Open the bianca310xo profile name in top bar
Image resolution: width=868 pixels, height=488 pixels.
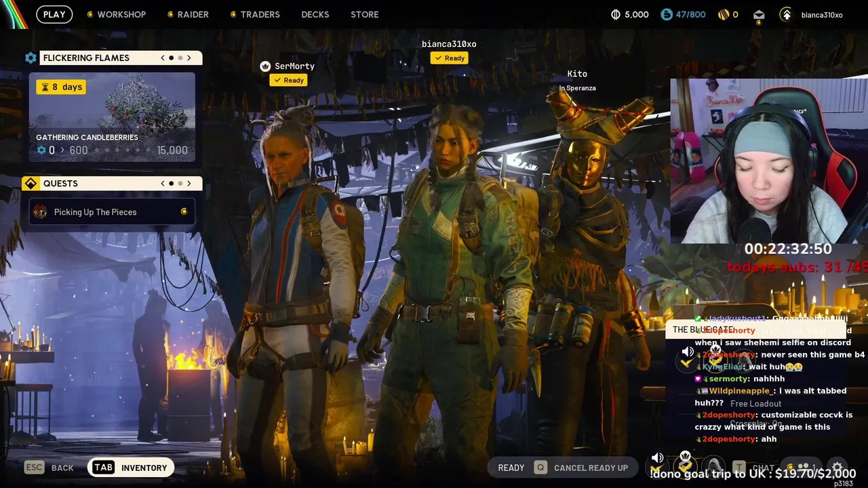[x=822, y=15]
